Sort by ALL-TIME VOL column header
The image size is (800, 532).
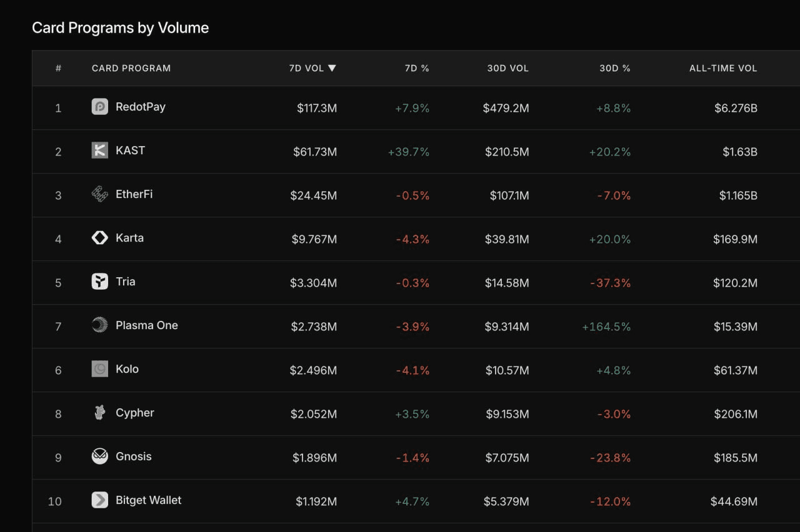[723, 68]
